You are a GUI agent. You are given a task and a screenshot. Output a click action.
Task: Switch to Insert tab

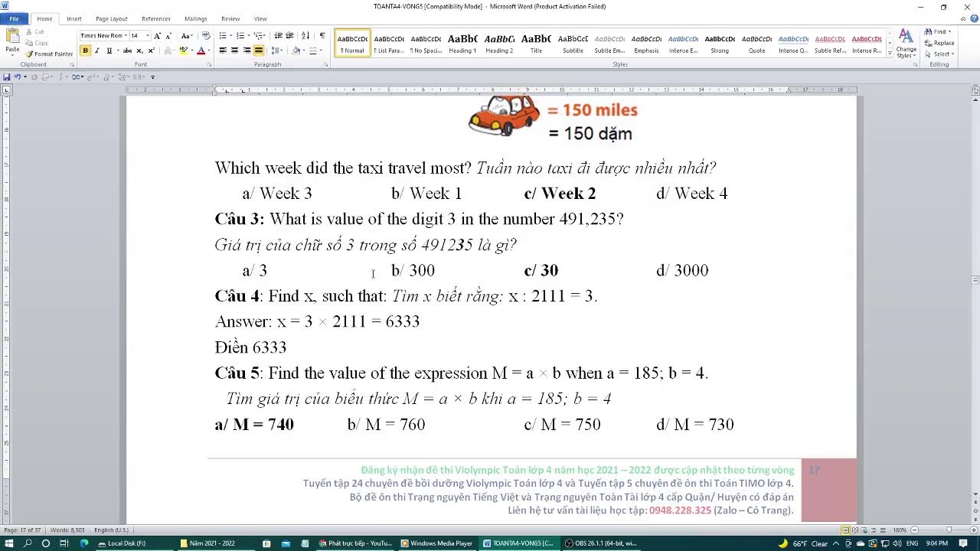(74, 18)
